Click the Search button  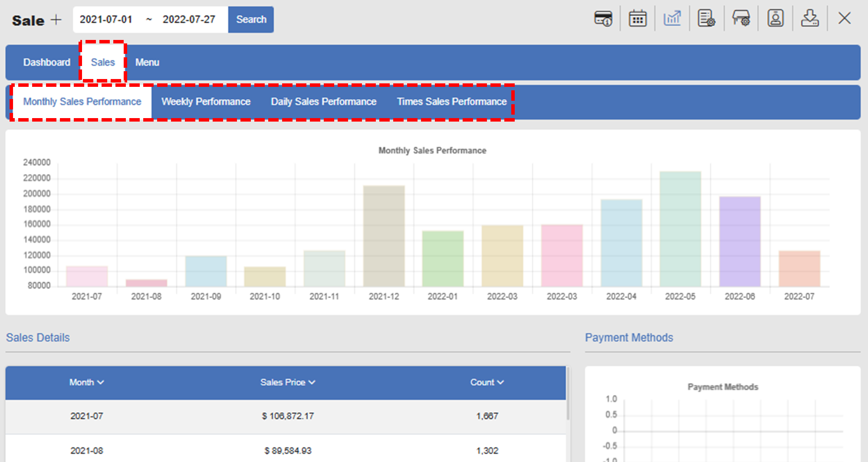coord(251,20)
